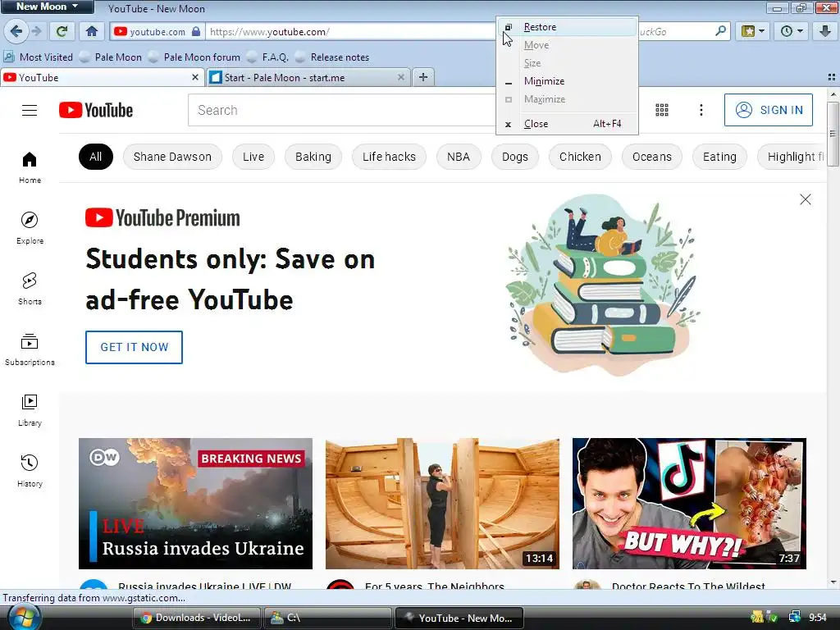Open the history clock dropdown
The height and width of the screenshot is (630, 840).
pyautogui.click(x=792, y=31)
